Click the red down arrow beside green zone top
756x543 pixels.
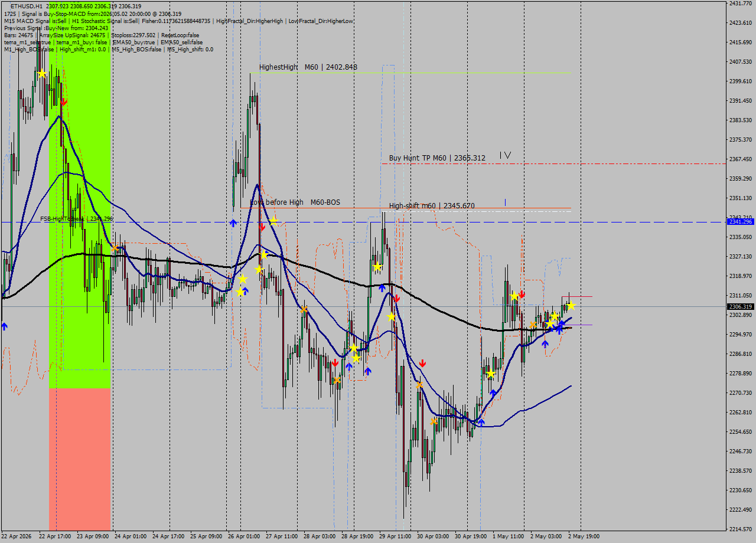point(63,102)
